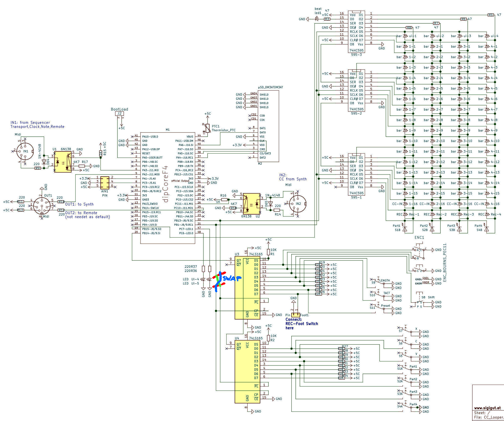Select the AIN1 pin header symbol

[105, 183]
